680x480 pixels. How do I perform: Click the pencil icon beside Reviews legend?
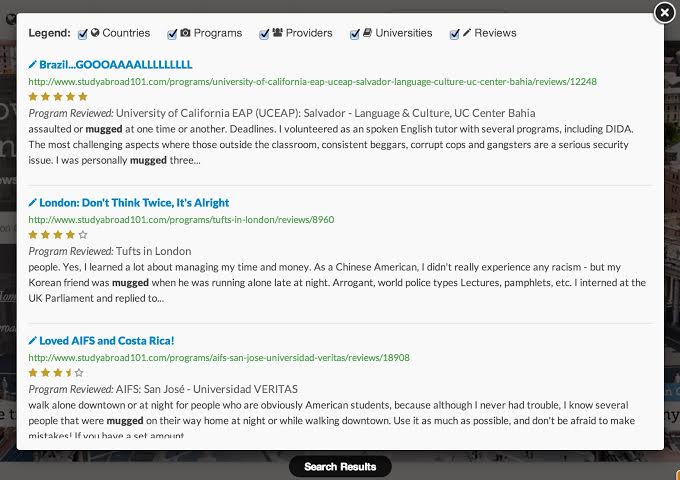(x=467, y=33)
